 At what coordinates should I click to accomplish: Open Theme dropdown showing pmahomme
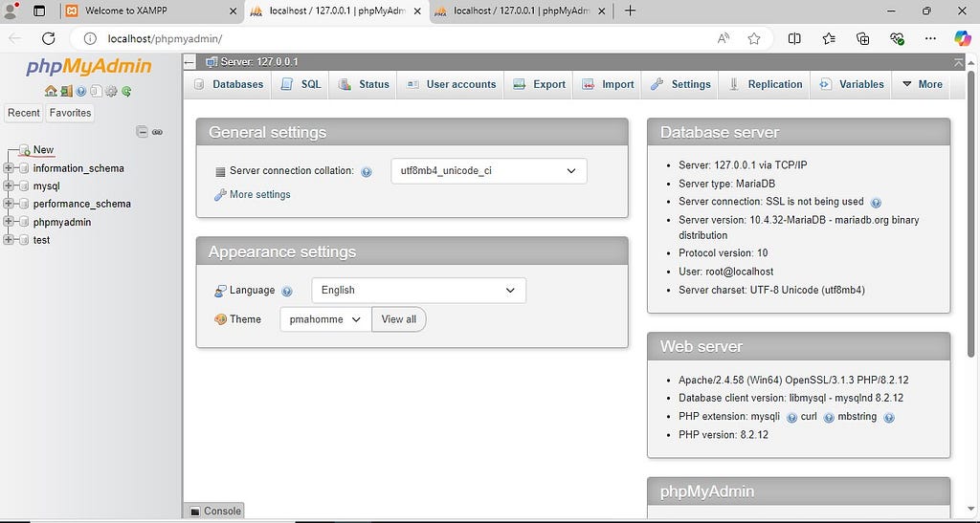[x=325, y=319]
